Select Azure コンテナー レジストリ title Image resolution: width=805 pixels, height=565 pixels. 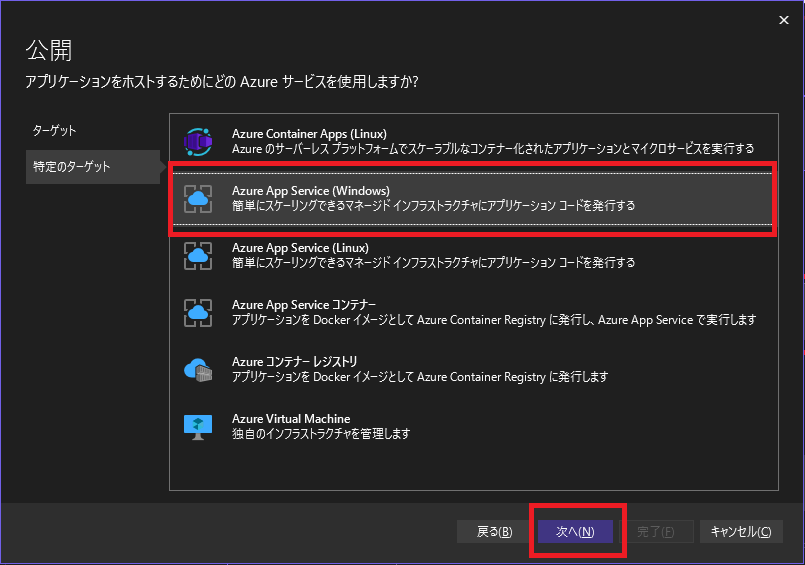tap(294, 362)
